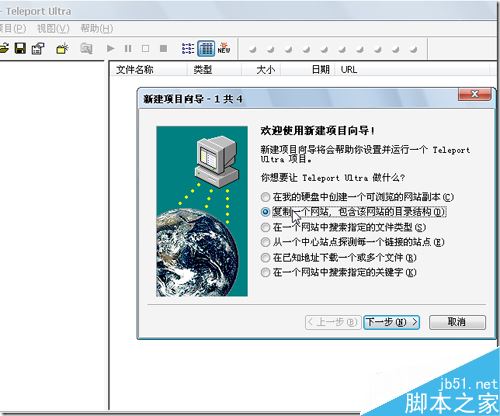The image size is (500, 416).
Task: Click the save project floppy disk icon
Action: [x=20, y=49]
